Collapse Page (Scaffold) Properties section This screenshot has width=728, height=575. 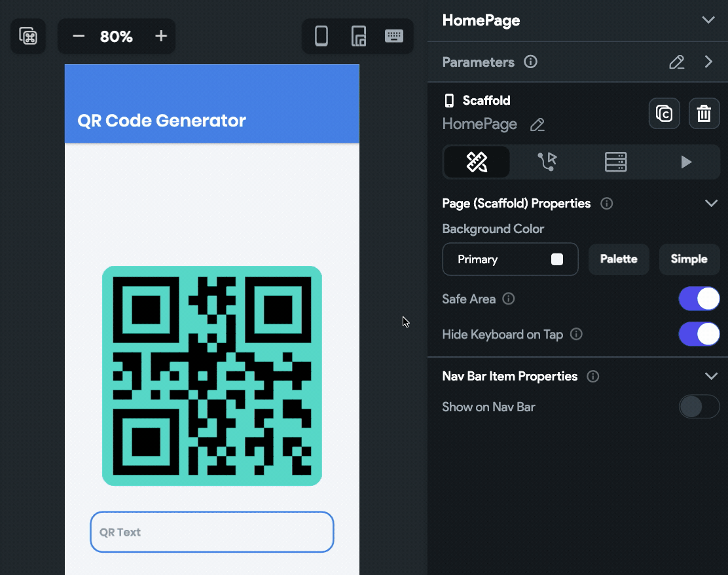coord(712,203)
